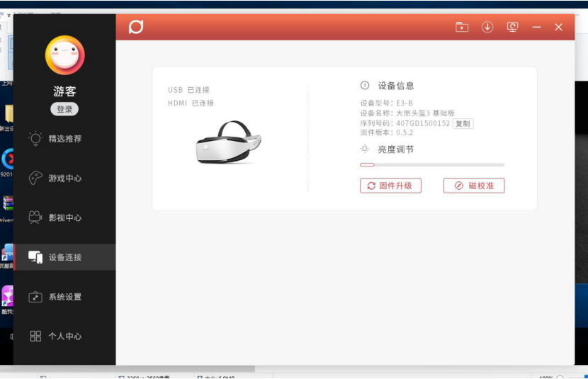
Task: Click the brightness adjustment slider
Action: [x=432, y=164]
